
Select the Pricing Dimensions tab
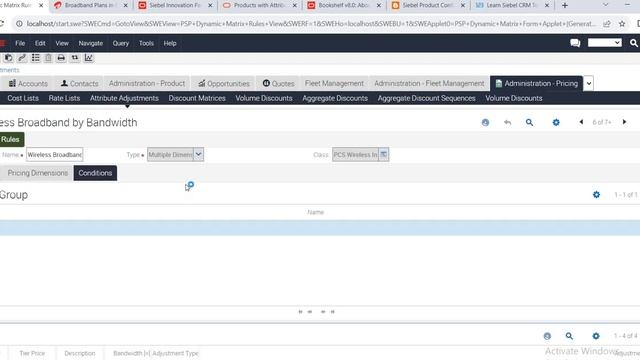click(37, 173)
